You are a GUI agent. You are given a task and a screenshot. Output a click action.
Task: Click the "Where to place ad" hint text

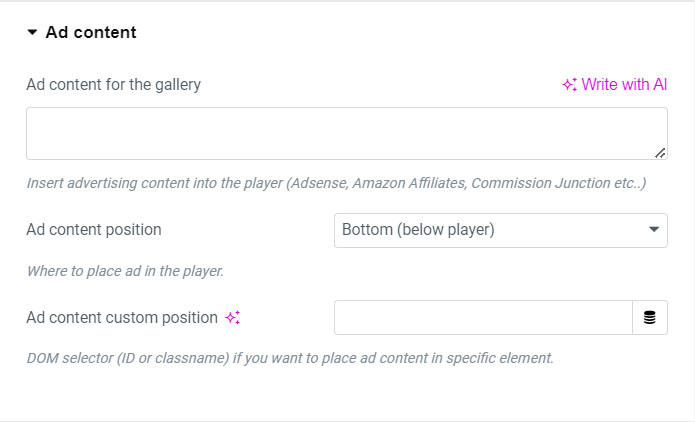124,271
